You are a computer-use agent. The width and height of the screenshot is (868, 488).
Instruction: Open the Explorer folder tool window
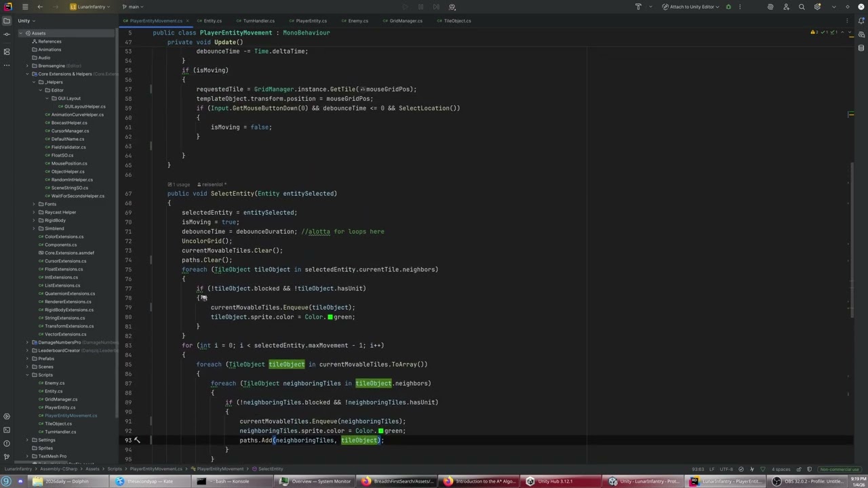coord(7,20)
